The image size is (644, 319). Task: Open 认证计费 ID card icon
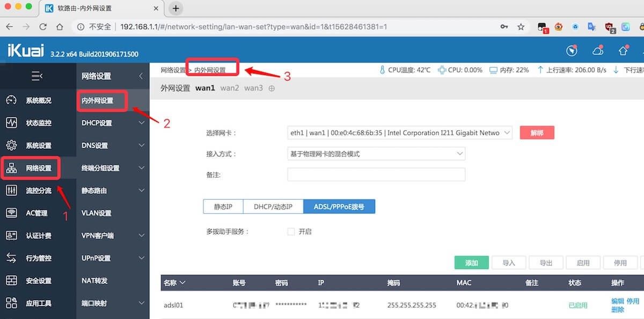pyautogui.click(x=11, y=236)
